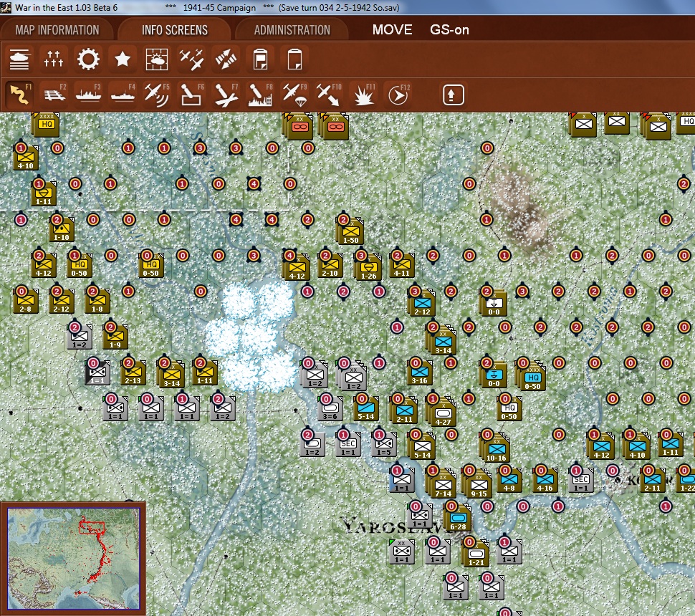Select F1 move mode
The image size is (695, 616).
(x=20, y=95)
